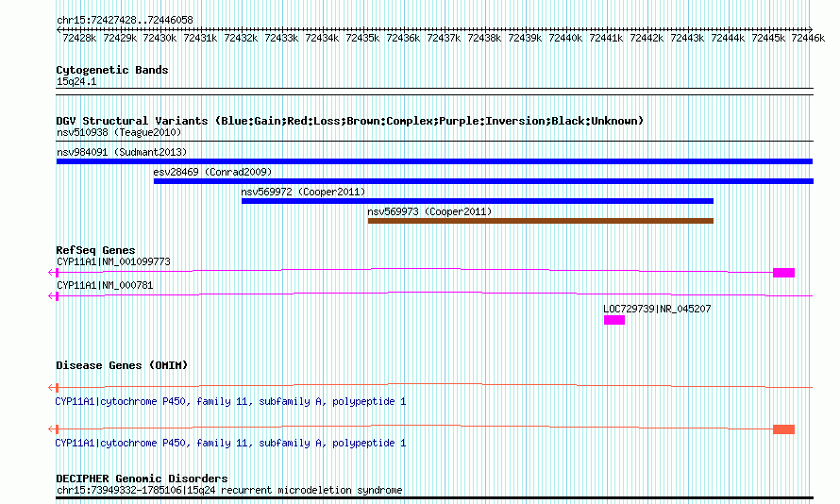840x504 pixels.
Task: Click left arrow of first OMIM gene line
Action: [53, 387]
